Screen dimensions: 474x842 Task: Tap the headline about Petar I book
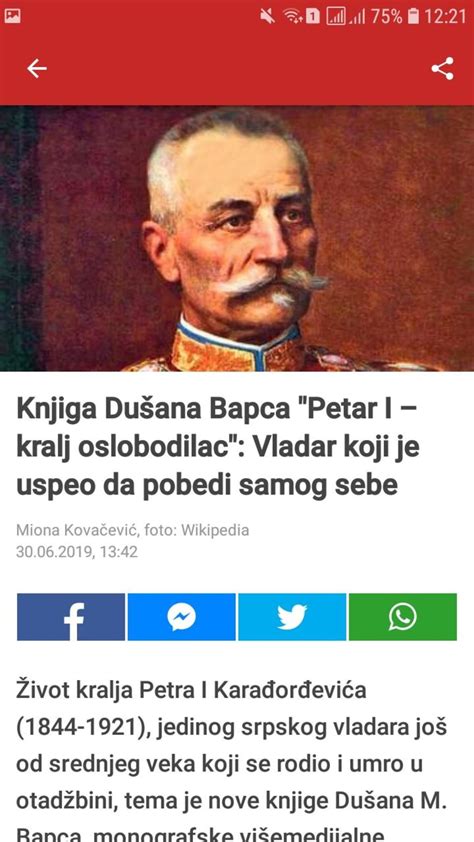point(218,447)
